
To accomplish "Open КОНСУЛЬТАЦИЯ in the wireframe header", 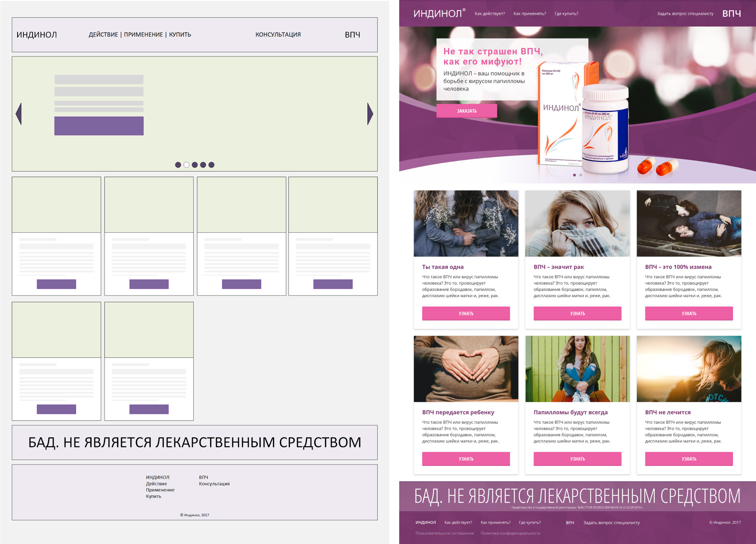I will (x=278, y=35).
